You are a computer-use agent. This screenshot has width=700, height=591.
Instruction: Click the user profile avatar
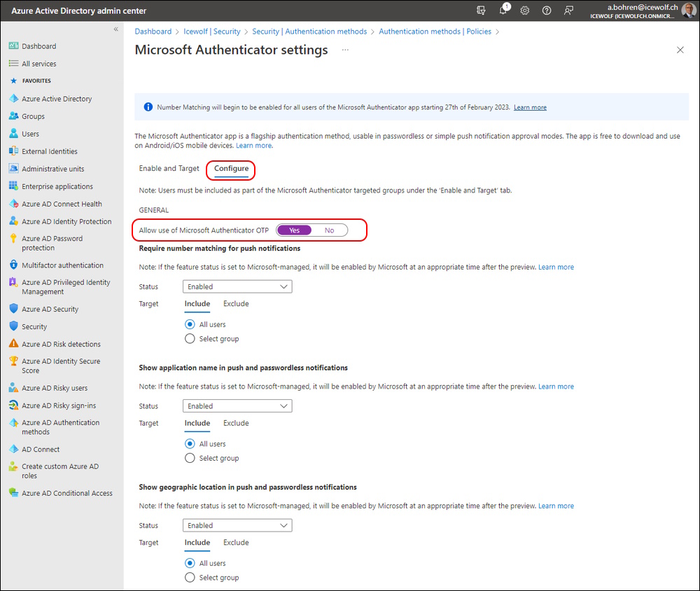click(x=688, y=11)
